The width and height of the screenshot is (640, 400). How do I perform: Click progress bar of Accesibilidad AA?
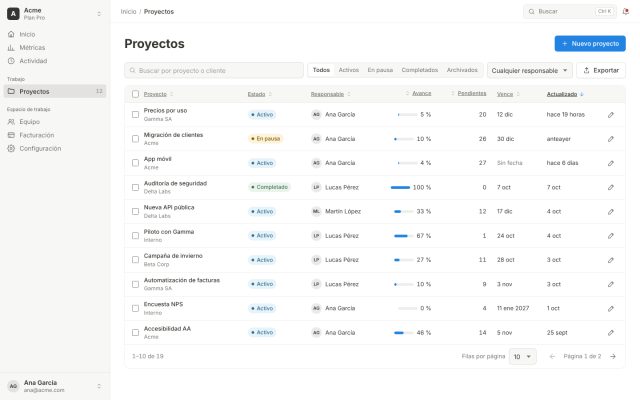404,333
